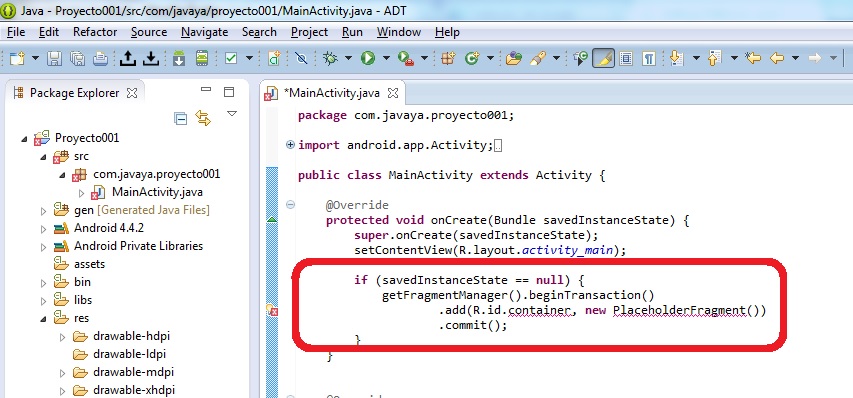Minimize the Package Explorer panel
The image size is (853, 398).
click(206, 90)
